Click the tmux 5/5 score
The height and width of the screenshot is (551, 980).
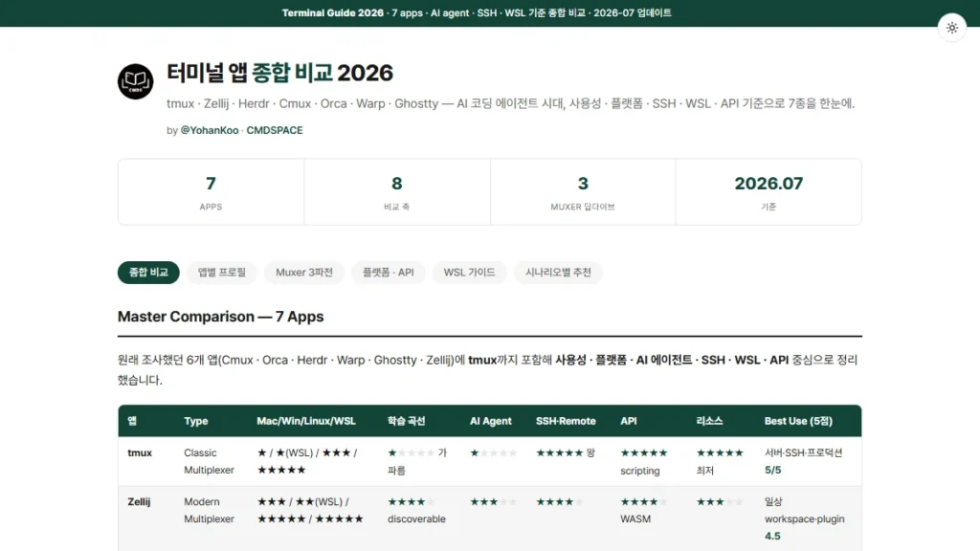pos(772,470)
